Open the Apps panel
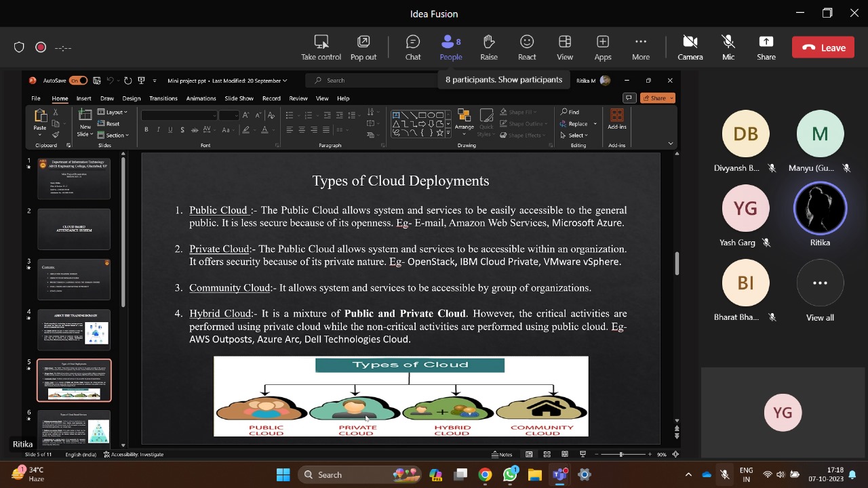Screen dimensions: 868x488 point(602,47)
